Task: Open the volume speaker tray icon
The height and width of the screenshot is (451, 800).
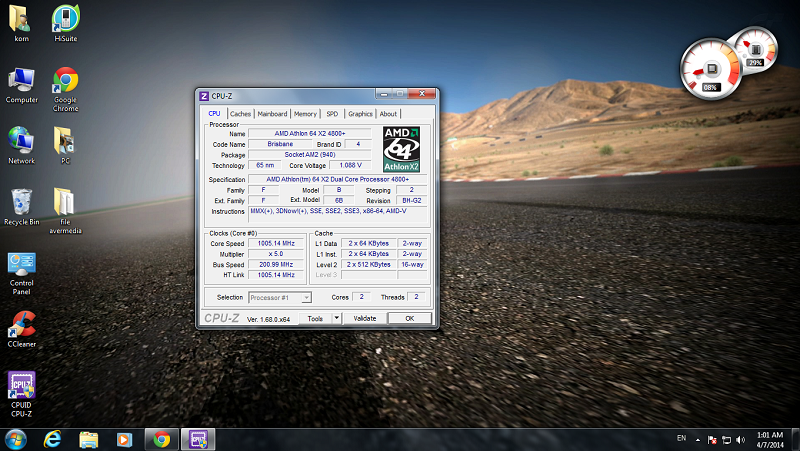Action: point(741,439)
